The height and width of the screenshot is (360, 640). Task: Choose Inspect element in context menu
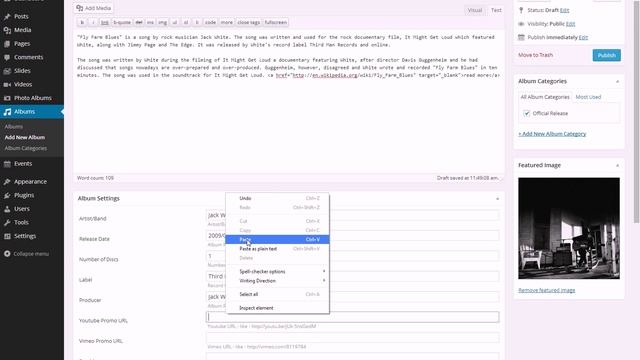(x=278, y=308)
